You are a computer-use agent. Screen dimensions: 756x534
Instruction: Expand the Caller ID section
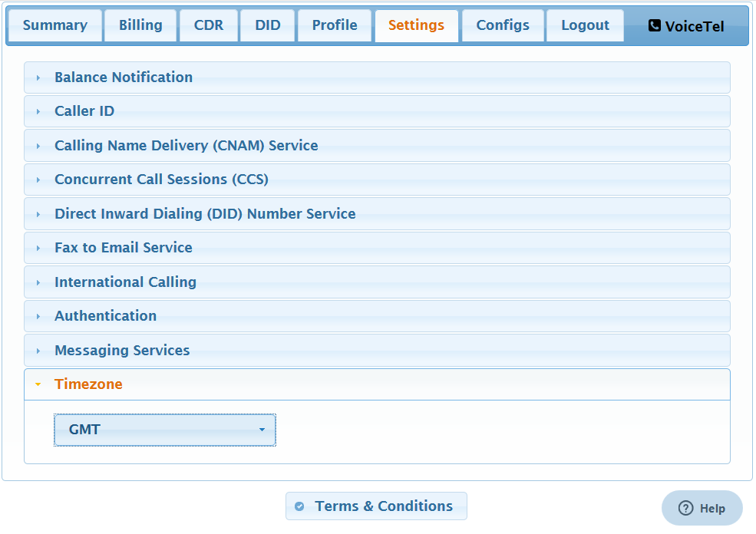pos(377,111)
